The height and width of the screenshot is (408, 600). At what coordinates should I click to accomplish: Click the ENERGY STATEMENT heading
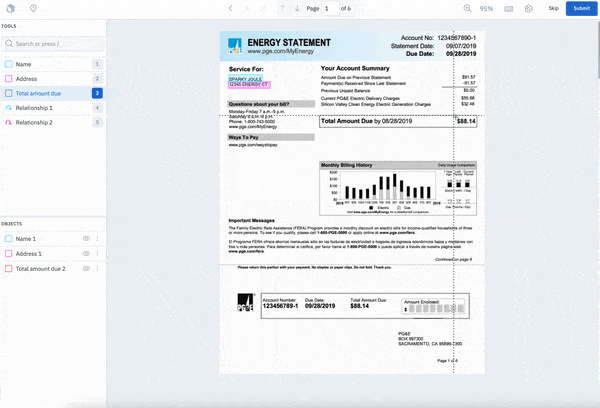point(289,43)
